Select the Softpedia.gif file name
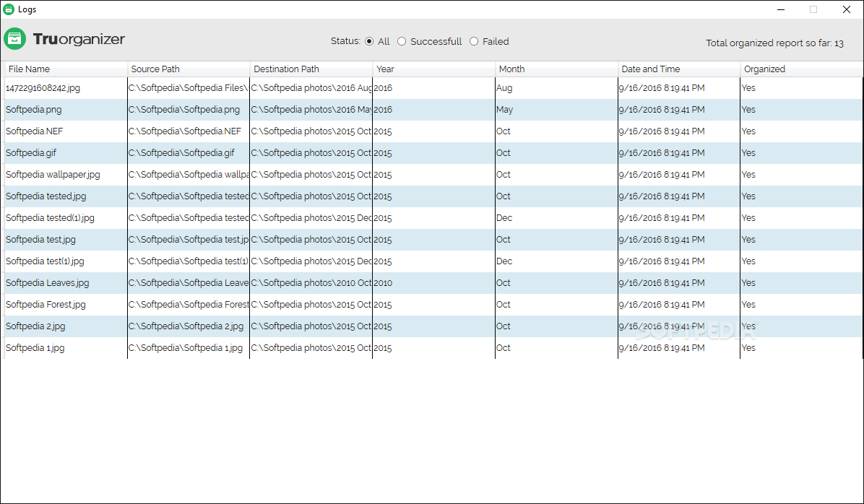 (x=31, y=152)
